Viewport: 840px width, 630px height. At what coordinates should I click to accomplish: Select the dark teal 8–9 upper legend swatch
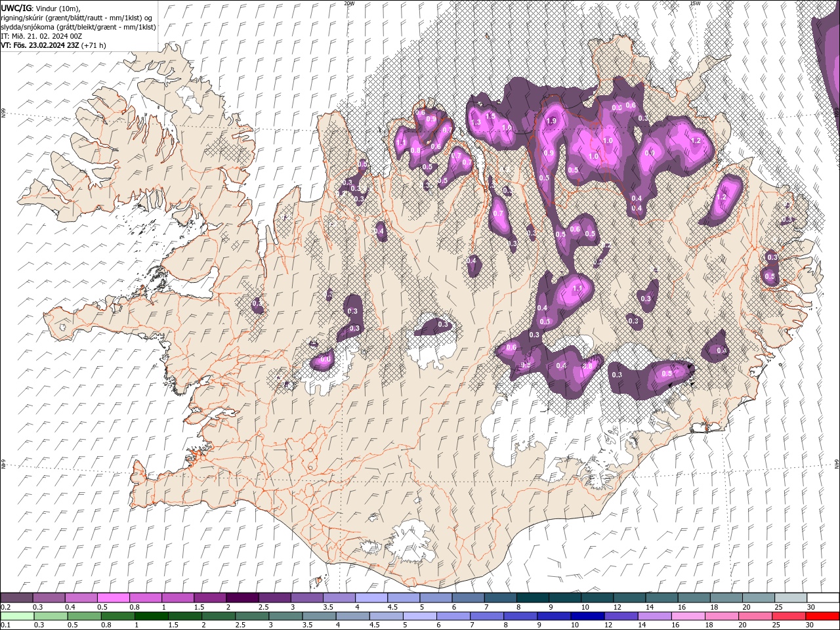pos(532,598)
